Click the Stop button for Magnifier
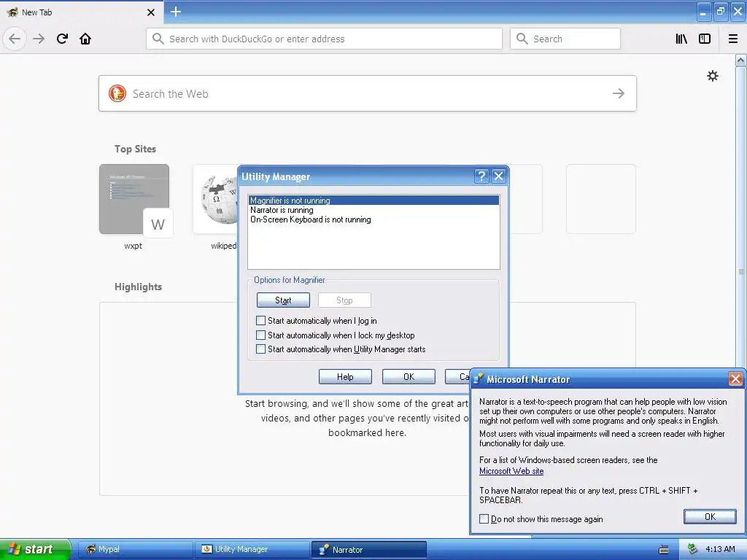The width and height of the screenshot is (747, 560). [344, 300]
